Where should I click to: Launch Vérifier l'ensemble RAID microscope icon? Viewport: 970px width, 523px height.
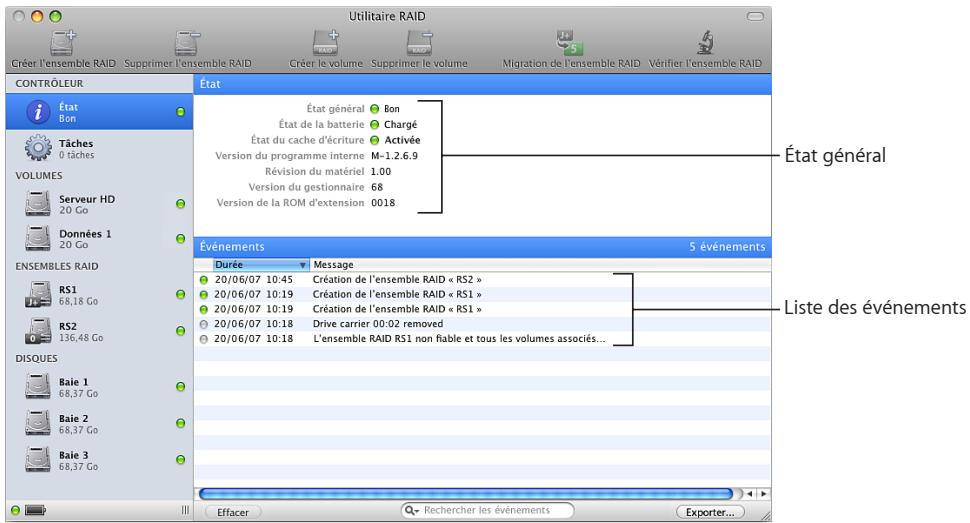[x=705, y=43]
